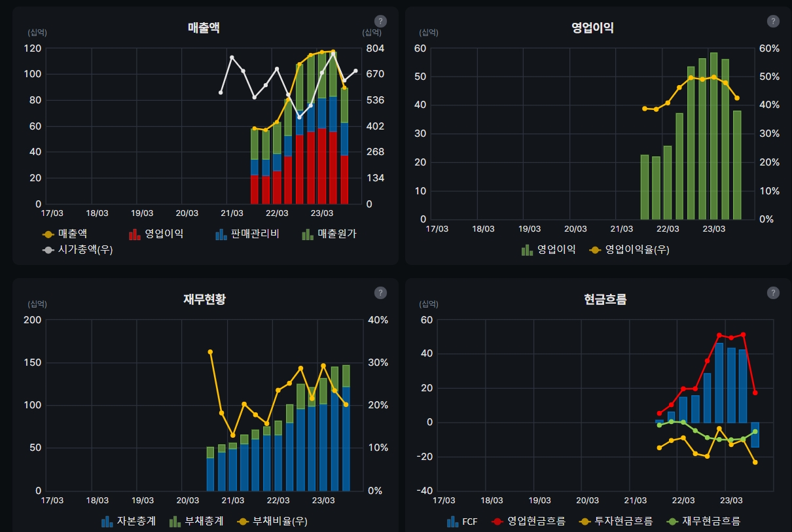Select the 17/03 axis label on 재무현황

(52, 500)
